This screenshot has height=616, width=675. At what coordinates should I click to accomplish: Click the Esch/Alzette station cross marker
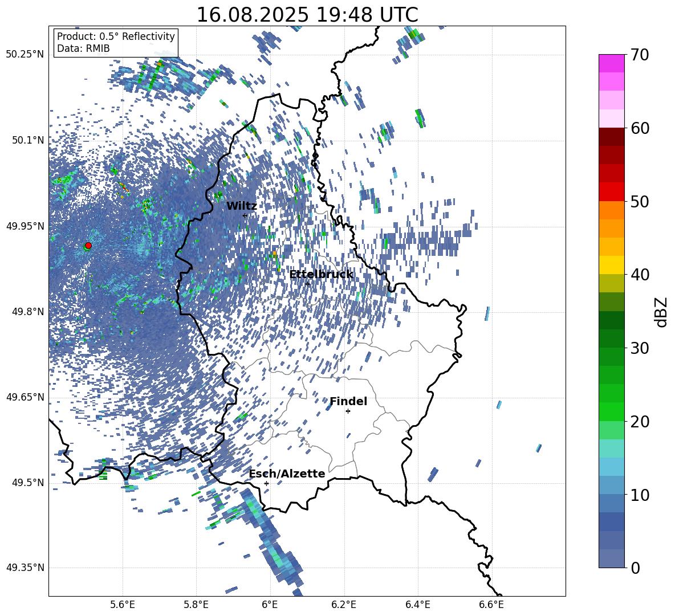[x=266, y=483]
